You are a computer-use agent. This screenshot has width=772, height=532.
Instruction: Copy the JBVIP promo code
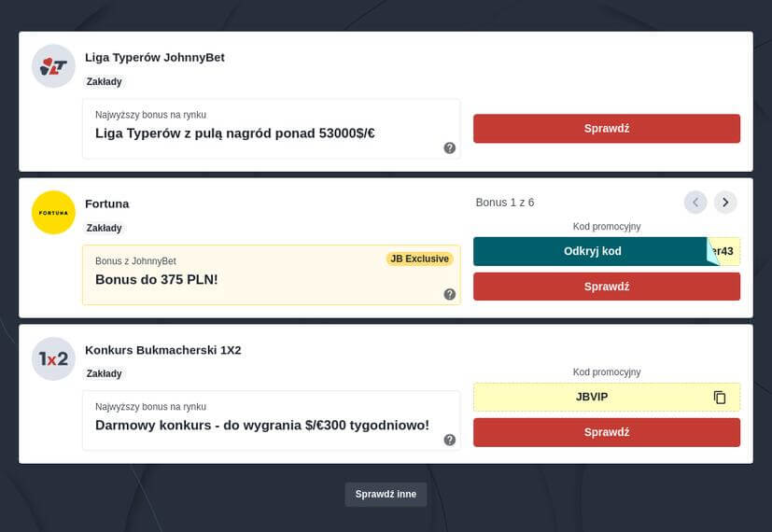tap(720, 398)
